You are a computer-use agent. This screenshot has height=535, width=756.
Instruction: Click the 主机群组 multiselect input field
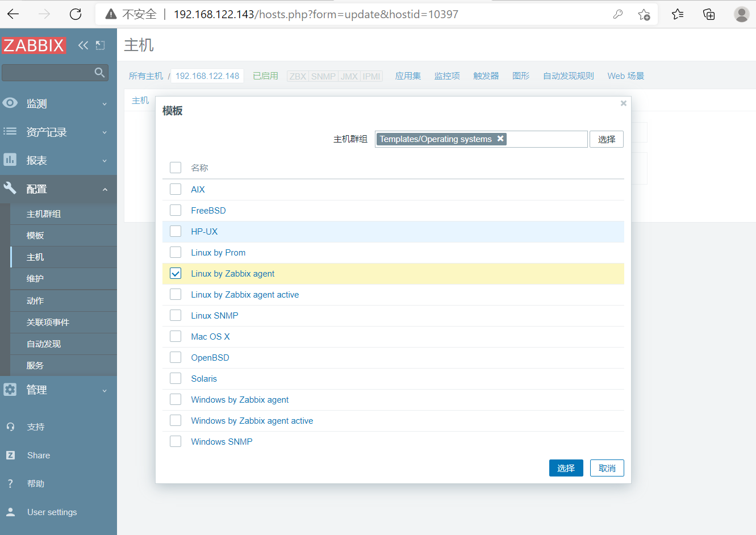(481, 139)
